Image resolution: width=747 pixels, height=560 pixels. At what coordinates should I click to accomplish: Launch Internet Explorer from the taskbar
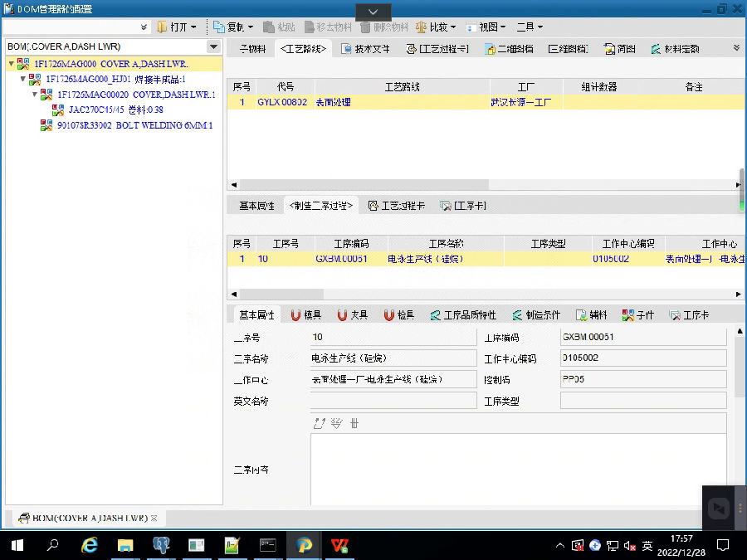click(x=89, y=545)
